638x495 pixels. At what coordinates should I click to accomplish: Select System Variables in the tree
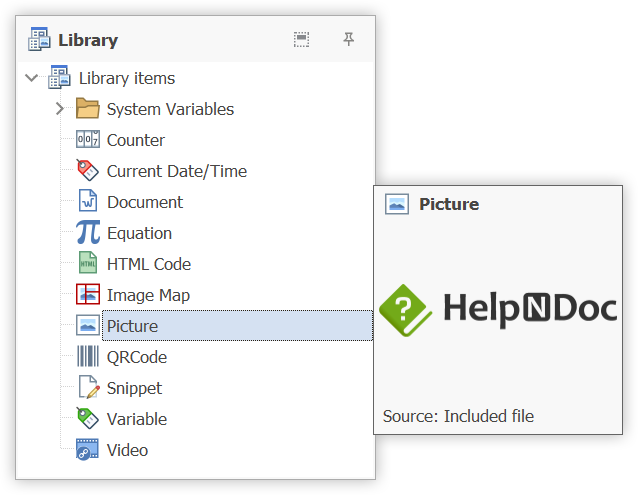(x=170, y=109)
